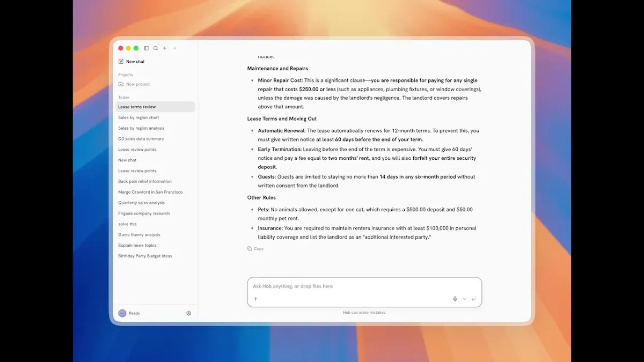Open the search magnifier icon
The height and width of the screenshot is (362, 644).
coord(156,48)
